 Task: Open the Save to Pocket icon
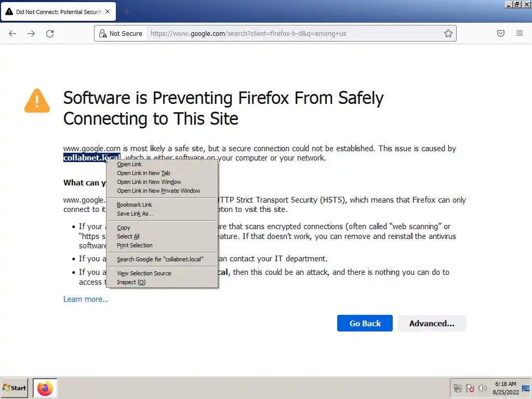501,33
